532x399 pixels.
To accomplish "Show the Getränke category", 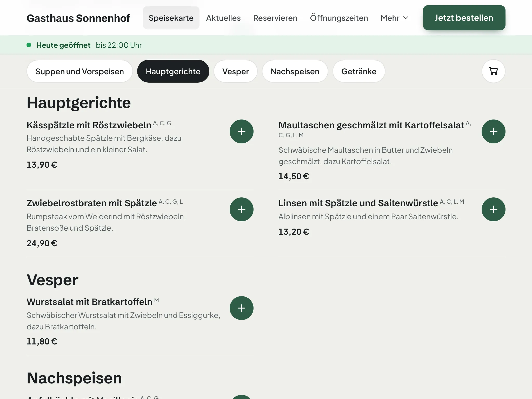I will [359, 71].
